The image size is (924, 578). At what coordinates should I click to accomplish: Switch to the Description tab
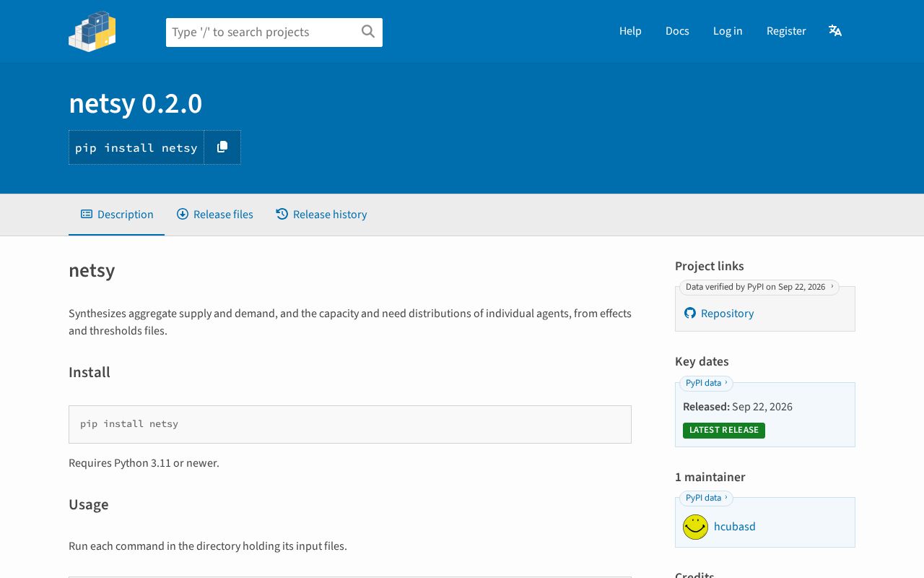(117, 215)
